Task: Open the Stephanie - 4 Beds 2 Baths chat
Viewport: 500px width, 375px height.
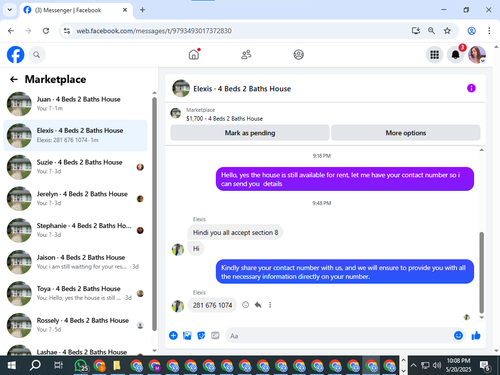Action: tap(76, 230)
